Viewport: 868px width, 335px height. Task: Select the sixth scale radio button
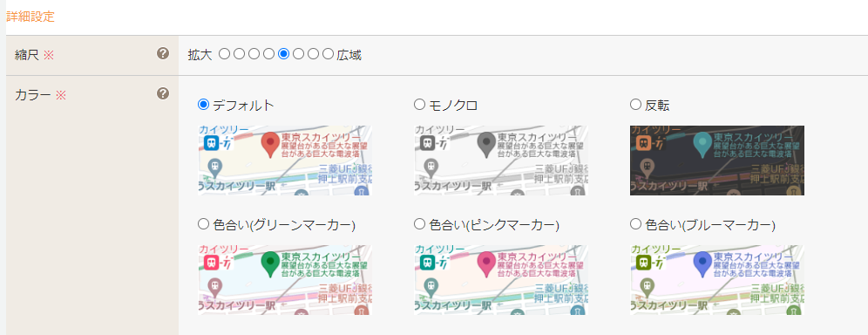298,54
